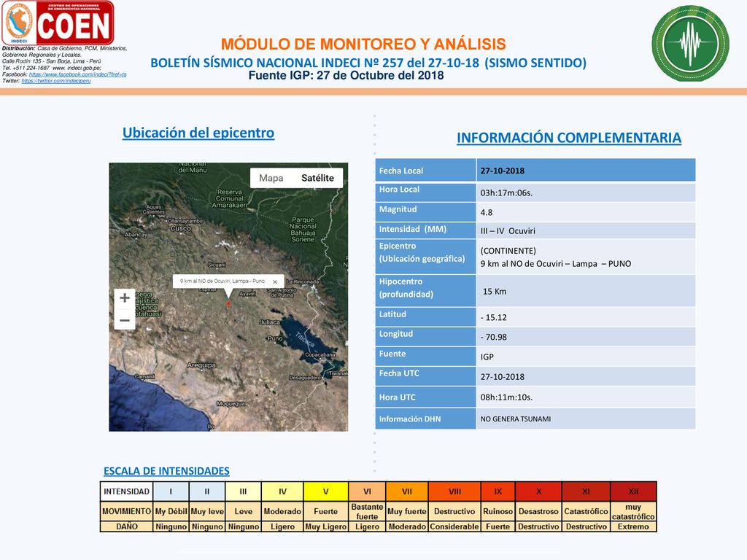
Task: Click the green seismograph emblem
Action: coord(690,43)
